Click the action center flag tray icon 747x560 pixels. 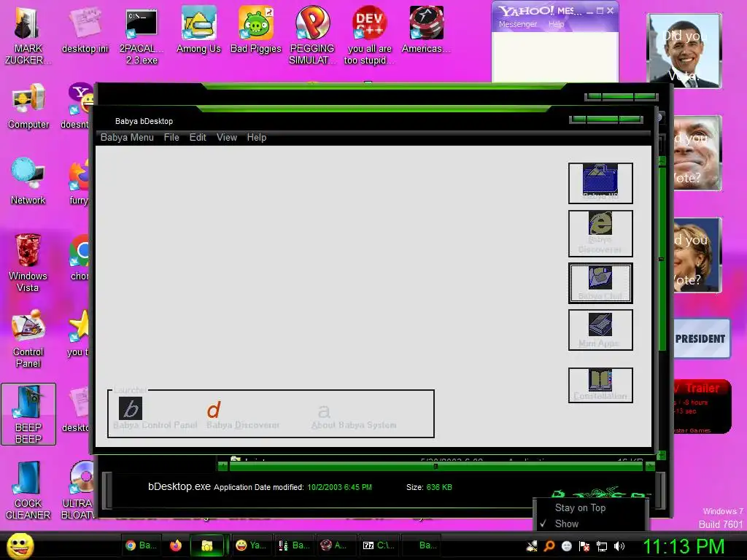(584, 546)
